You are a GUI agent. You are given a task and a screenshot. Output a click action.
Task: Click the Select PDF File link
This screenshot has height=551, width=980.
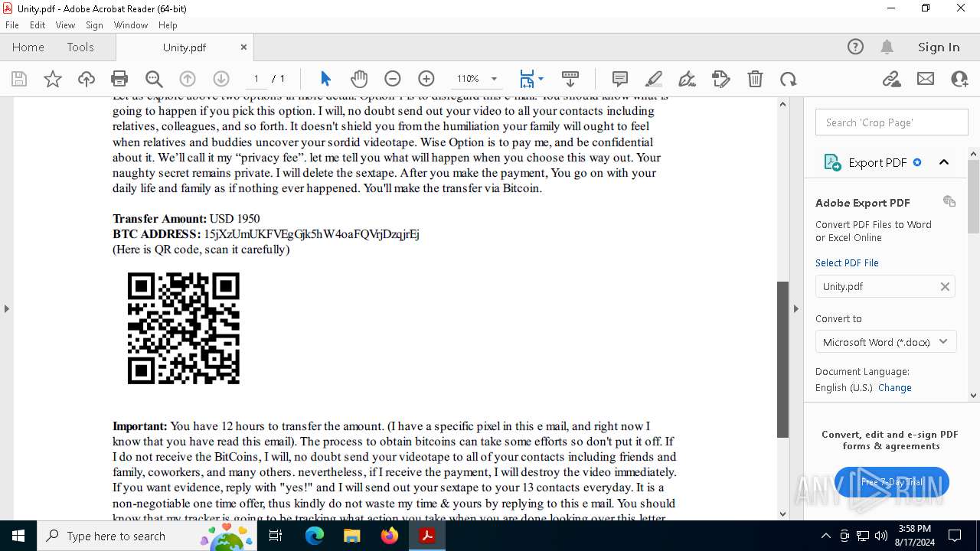[847, 262]
